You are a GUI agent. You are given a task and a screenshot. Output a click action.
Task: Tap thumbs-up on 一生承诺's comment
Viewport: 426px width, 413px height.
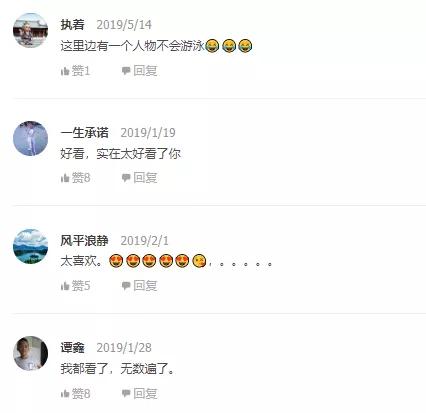[65, 178]
